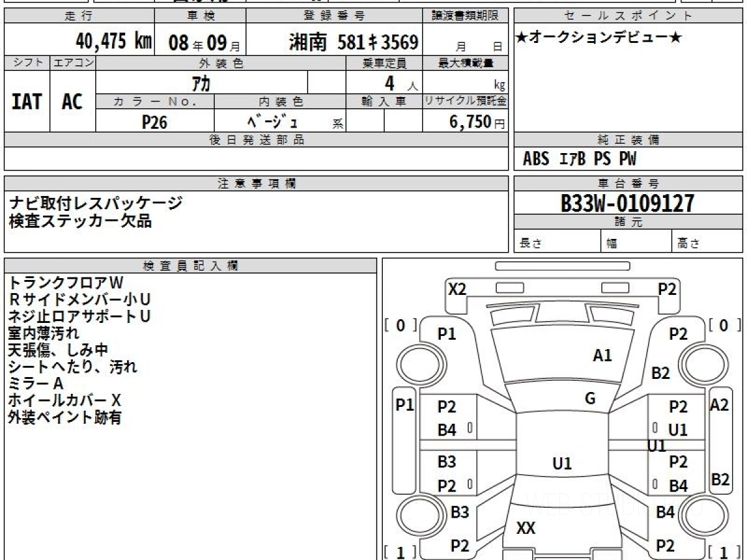This screenshot has height=560, width=747.
Task: Select exterior color value アカ
Action: coord(202,83)
